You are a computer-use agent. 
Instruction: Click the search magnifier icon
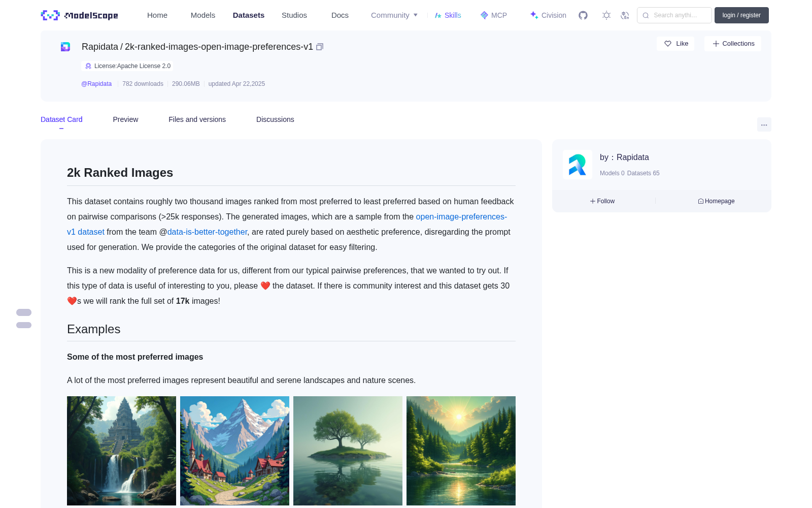point(646,15)
